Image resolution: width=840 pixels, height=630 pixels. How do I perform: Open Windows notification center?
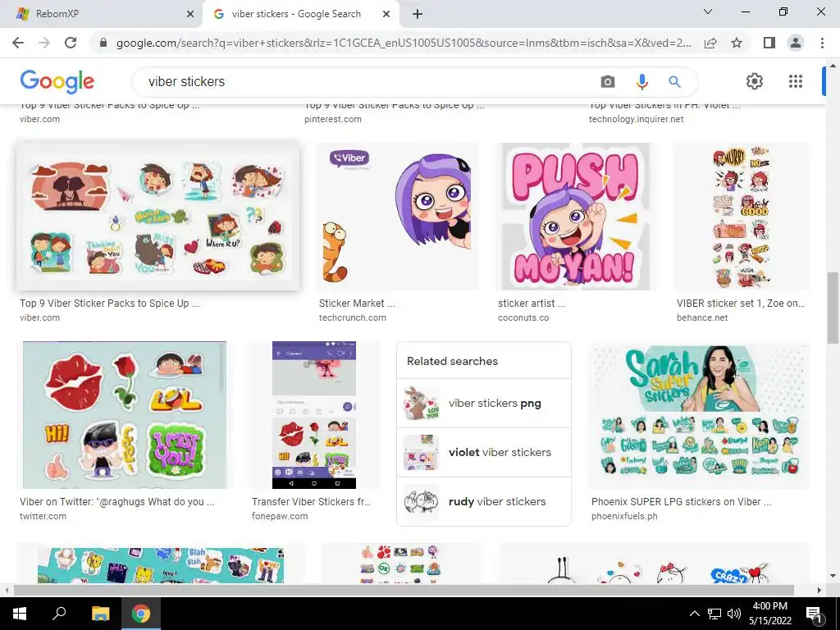(815, 614)
